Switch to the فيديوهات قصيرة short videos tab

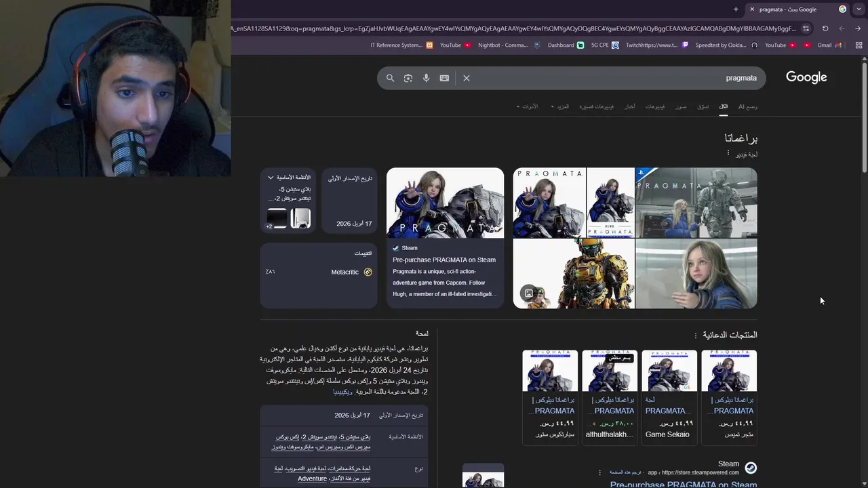[x=596, y=106]
